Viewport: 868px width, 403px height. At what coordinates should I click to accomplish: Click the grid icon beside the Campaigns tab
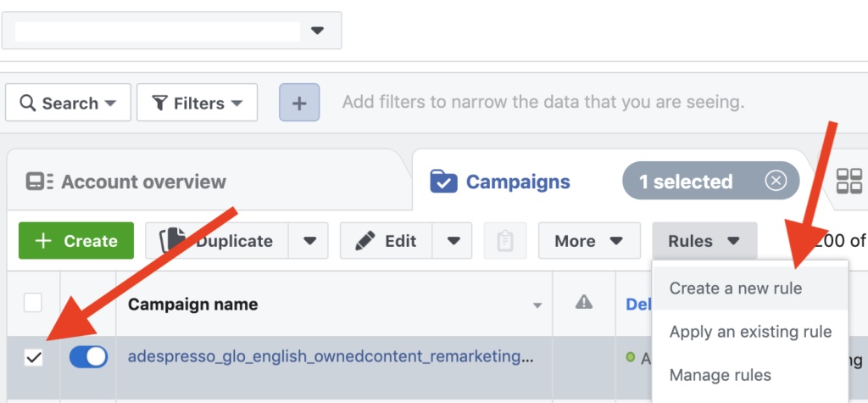coord(849,182)
